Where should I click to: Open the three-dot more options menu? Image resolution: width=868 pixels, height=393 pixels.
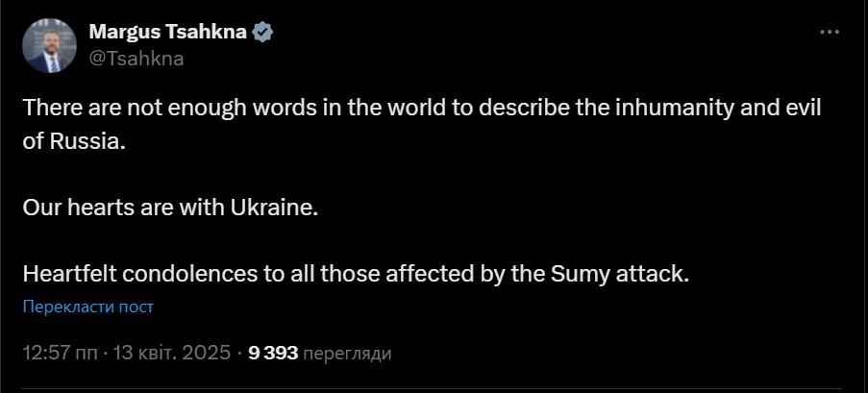point(829,32)
